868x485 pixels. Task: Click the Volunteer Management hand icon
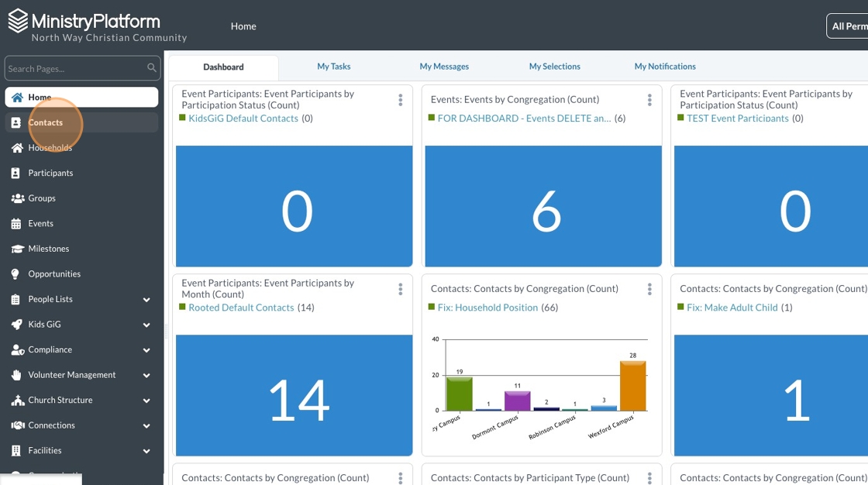click(x=16, y=375)
